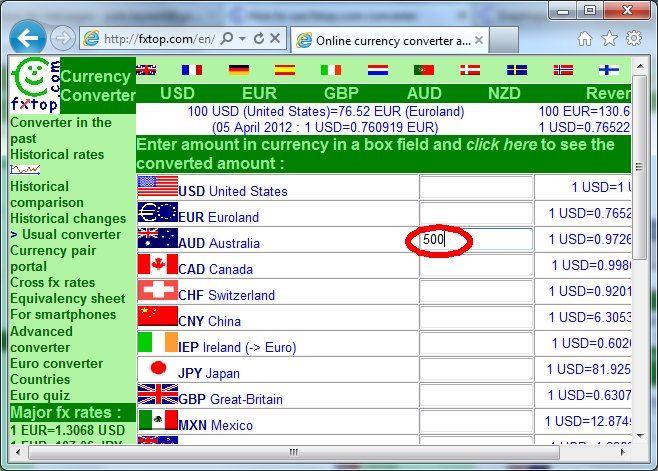
Task: Click the fxtop.com smiley logo
Action: coord(33,84)
